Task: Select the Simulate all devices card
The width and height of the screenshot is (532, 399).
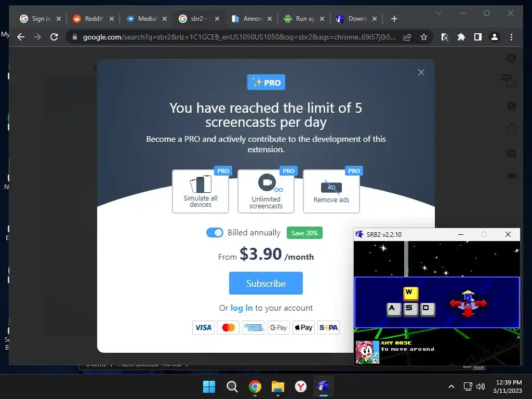Action: [x=200, y=191]
